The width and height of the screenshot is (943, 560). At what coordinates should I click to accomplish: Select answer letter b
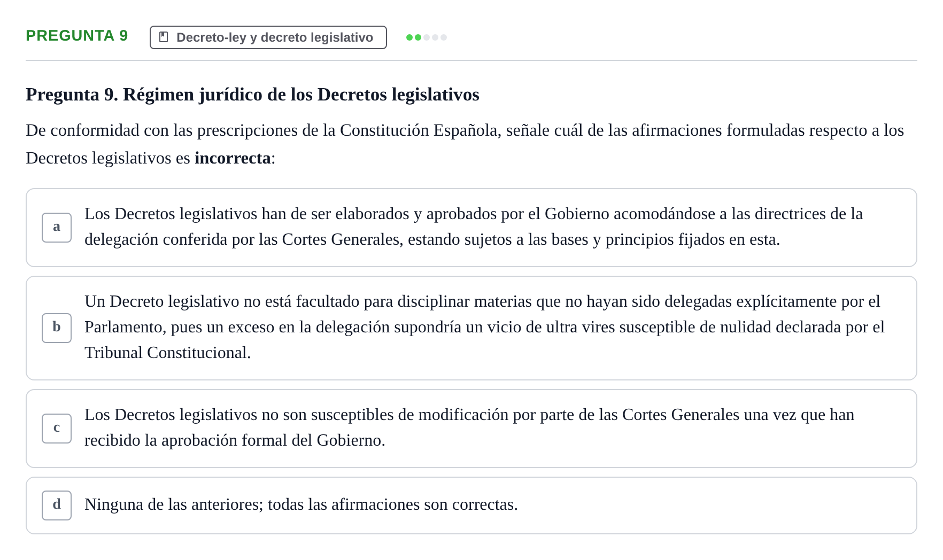point(57,328)
